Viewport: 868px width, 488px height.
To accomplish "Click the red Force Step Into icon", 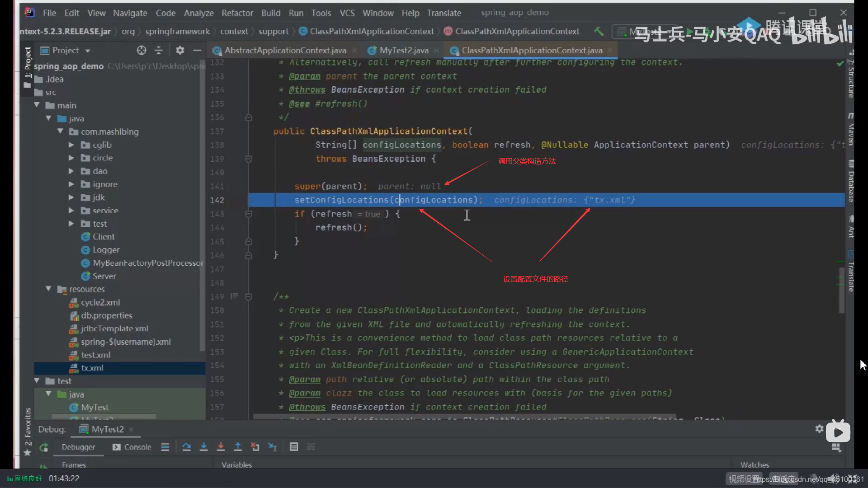I will coord(221,447).
